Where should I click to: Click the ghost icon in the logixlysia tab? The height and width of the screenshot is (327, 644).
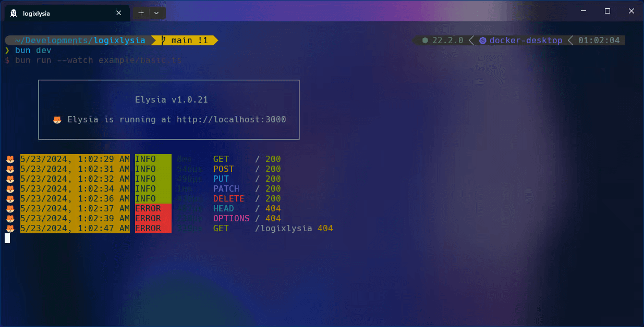click(x=13, y=14)
